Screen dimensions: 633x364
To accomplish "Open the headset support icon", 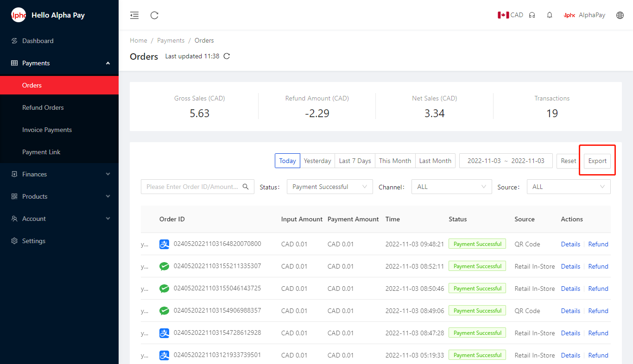I will point(532,15).
